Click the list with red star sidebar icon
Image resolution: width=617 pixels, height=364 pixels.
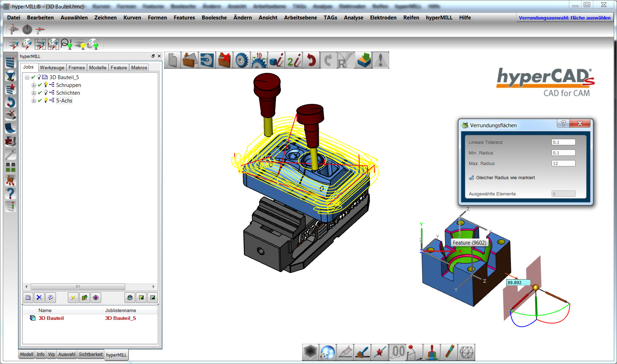click(x=10, y=89)
